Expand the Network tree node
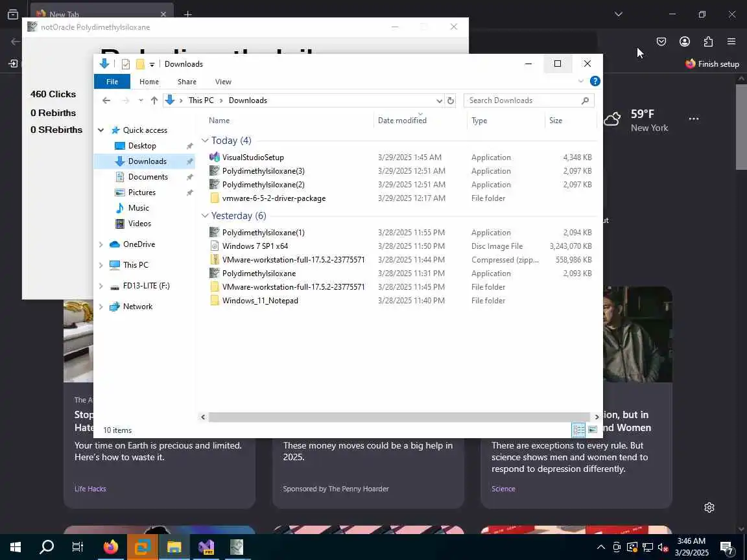Viewport: 747px width, 560px height. pyautogui.click(x=101, y=307)
